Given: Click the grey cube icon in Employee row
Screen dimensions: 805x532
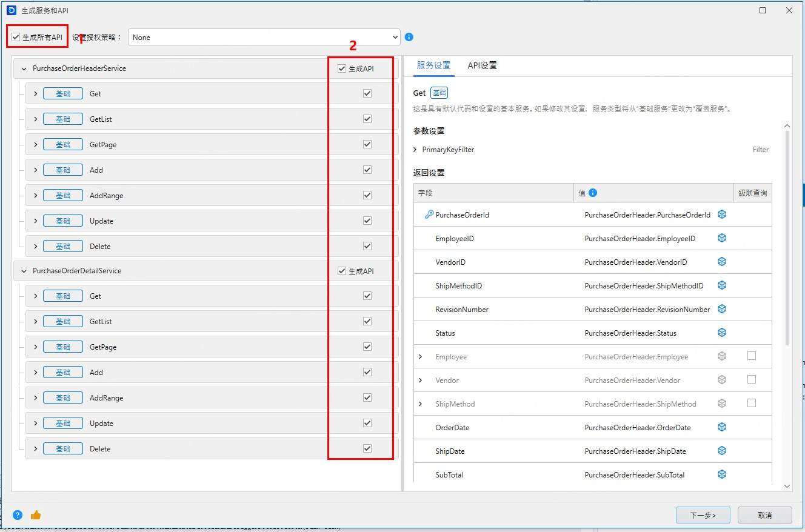Looking at the screenshot, I should (722, 356).
